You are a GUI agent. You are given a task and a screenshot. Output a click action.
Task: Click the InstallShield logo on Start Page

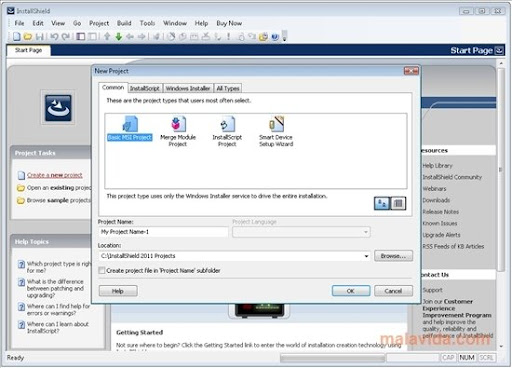coord(58,108)
